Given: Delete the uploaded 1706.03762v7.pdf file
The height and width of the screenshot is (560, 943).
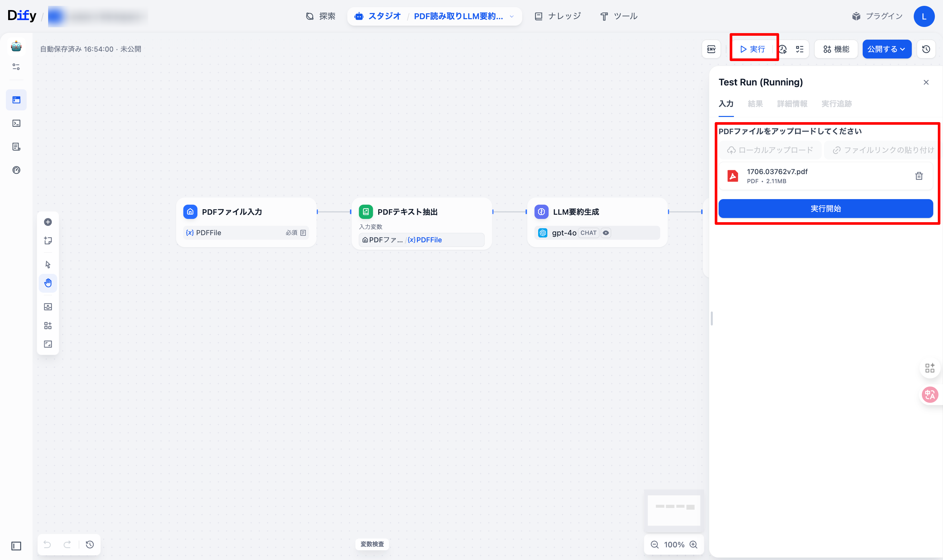Looking at the screenshot, I should 919,176.
